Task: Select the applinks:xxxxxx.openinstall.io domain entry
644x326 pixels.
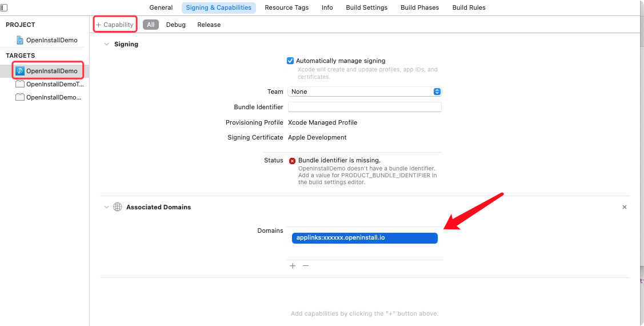Action: [365, 238]
